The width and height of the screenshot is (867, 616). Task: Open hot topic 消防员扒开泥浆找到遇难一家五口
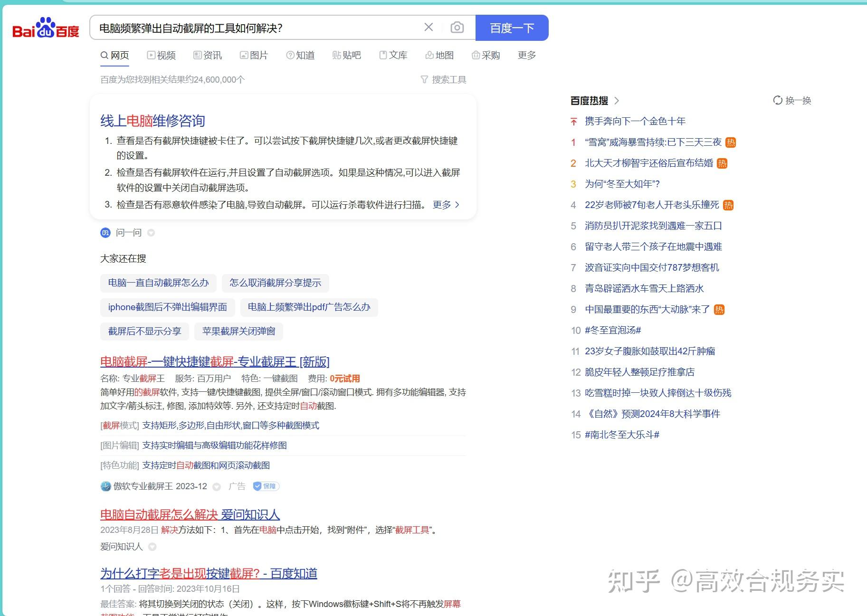click(653, 226)
